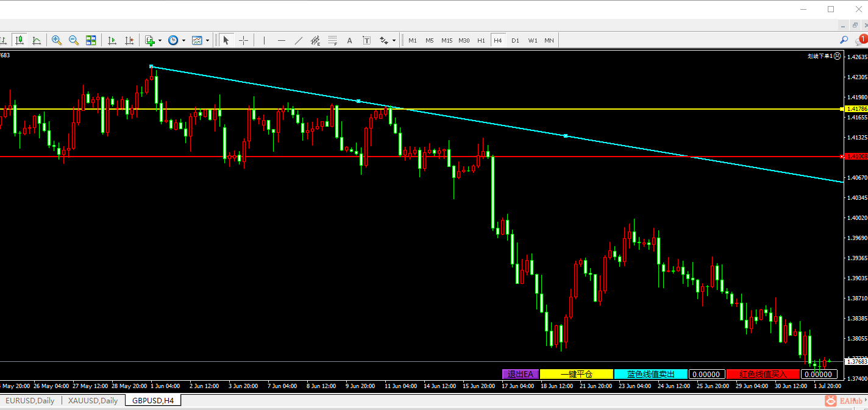
Task: Expand the new chart dropdown arrow
Action: point(160,41)
